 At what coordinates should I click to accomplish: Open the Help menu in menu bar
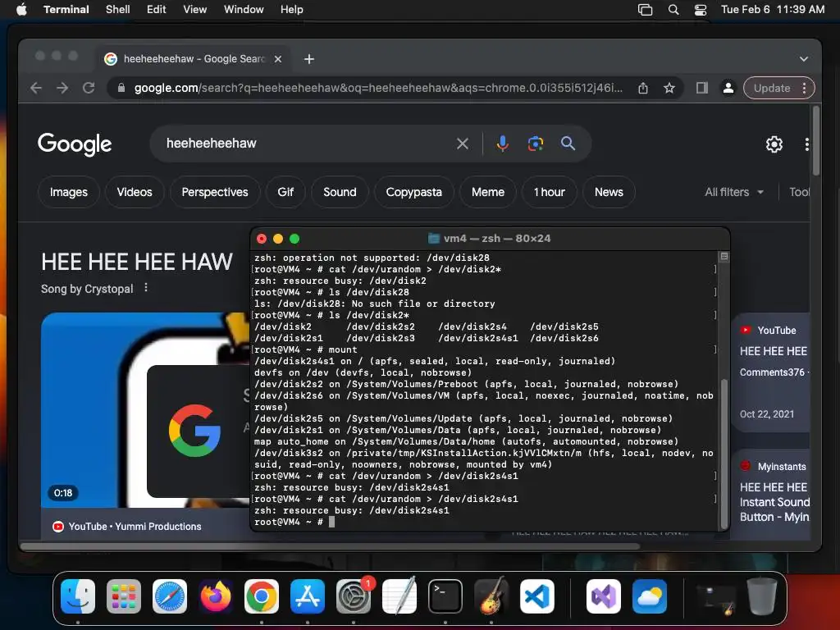(292, 9)
